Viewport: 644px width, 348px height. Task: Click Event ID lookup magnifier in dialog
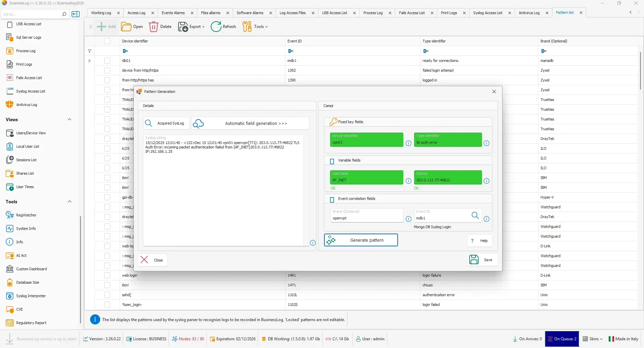click(x=475, y=215)
